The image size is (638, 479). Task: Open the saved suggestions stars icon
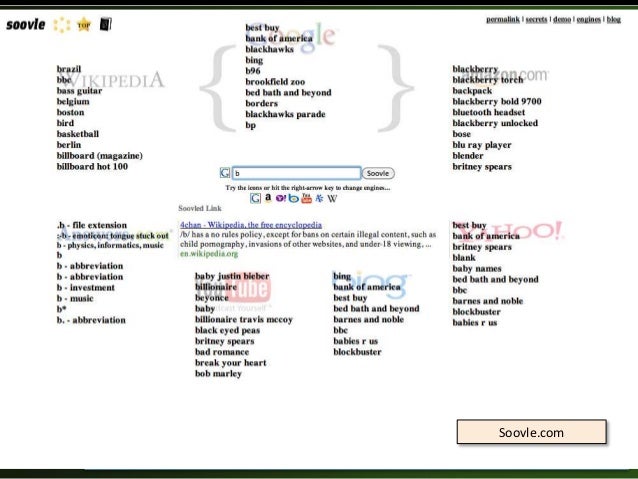tap(62, 25)
